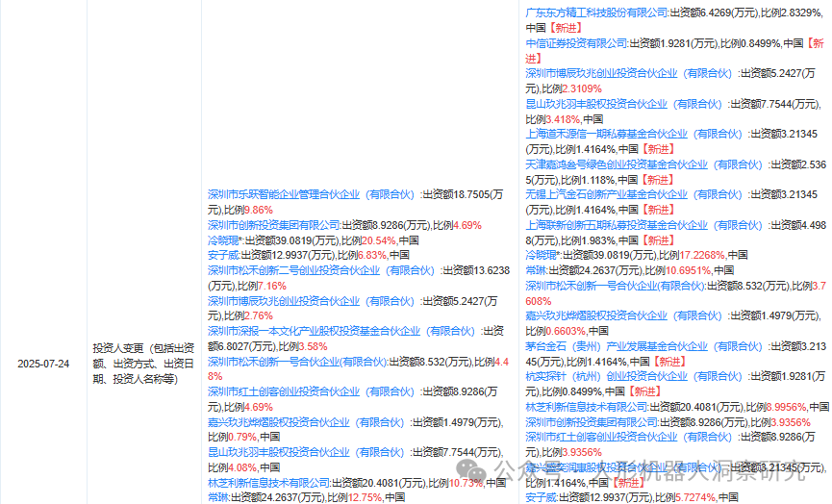Click 安子威 link in 5.7274% row
The width and height of the screenshot is (832, 504).
pyautogui.click(x=541, y=497)
